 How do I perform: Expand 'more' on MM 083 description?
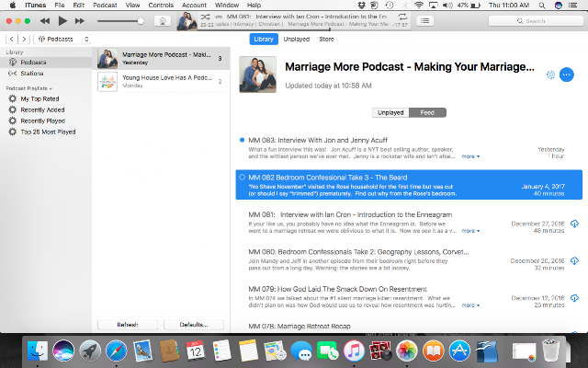click(x=470, y=156)
